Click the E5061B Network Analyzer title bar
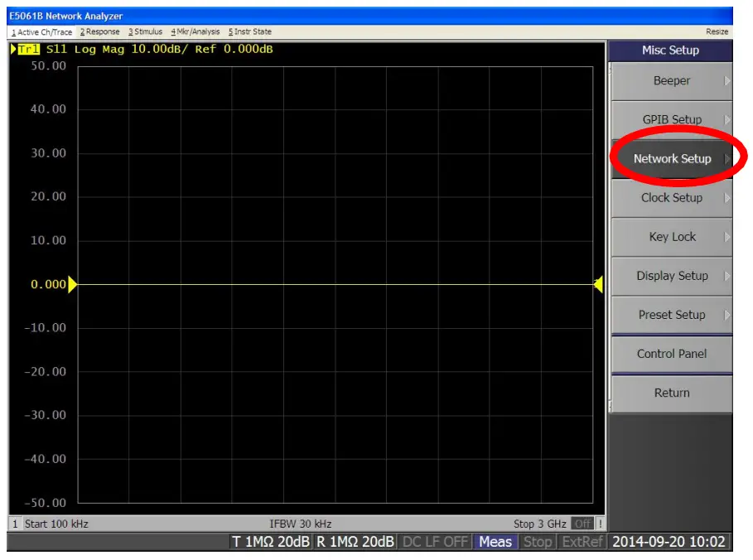 click(369, 16)
